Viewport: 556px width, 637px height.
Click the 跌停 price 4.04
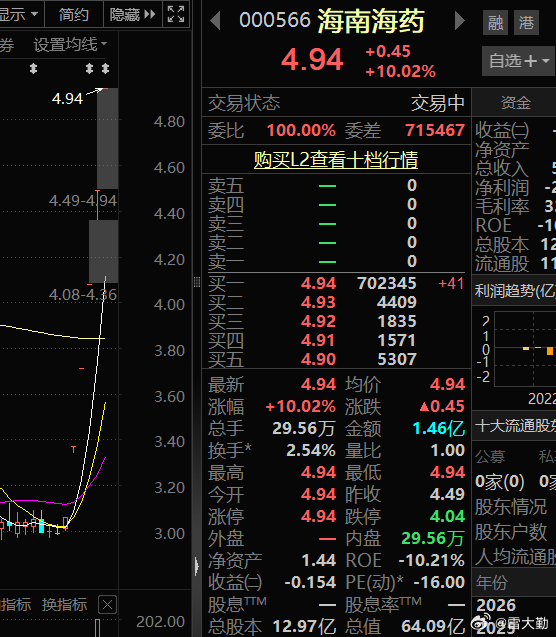447,516
